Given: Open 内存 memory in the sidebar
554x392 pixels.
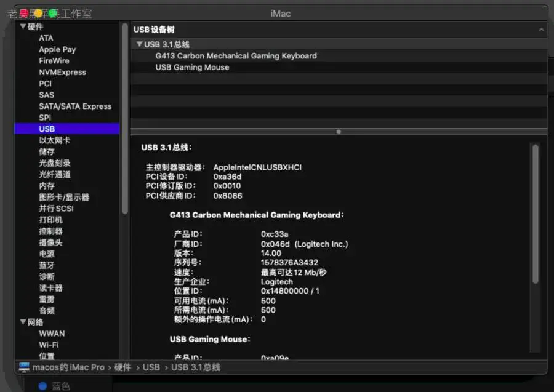Looking at the screenshot, I should tap(47, 186).
